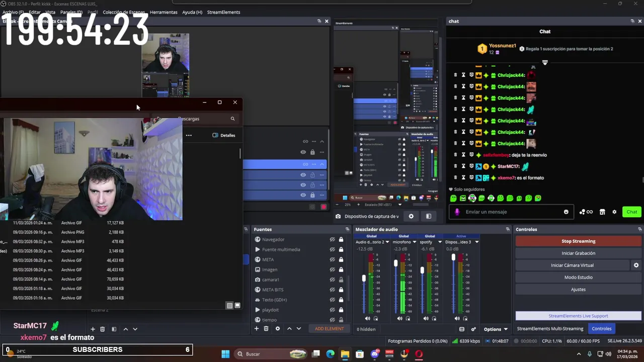
Task: Toggle visibility of Fuente multimedia source
Action: click(332, 249)
